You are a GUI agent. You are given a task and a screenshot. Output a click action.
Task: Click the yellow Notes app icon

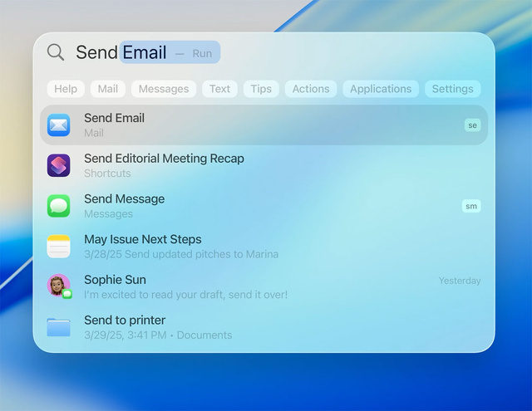pyautogui.click(x=59, y=246)
